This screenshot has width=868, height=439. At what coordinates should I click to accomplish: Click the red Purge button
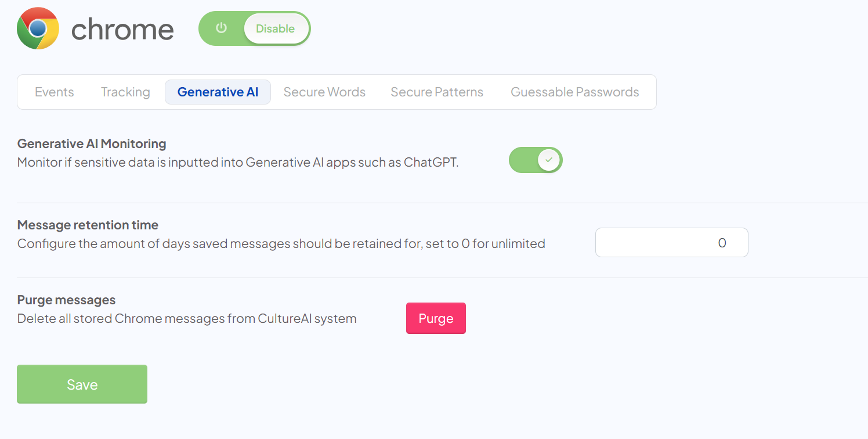pyautogui.click(x=436, y=318)
